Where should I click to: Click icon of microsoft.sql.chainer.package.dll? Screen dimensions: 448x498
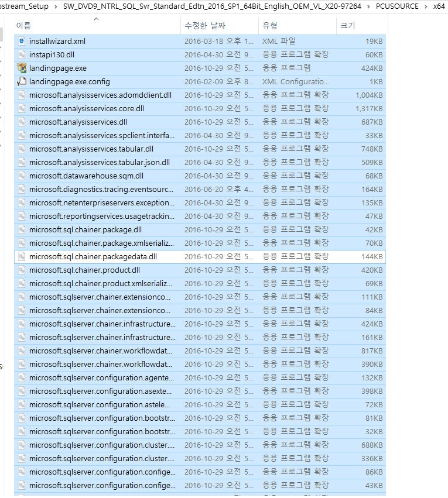click(x=22, y=229)
